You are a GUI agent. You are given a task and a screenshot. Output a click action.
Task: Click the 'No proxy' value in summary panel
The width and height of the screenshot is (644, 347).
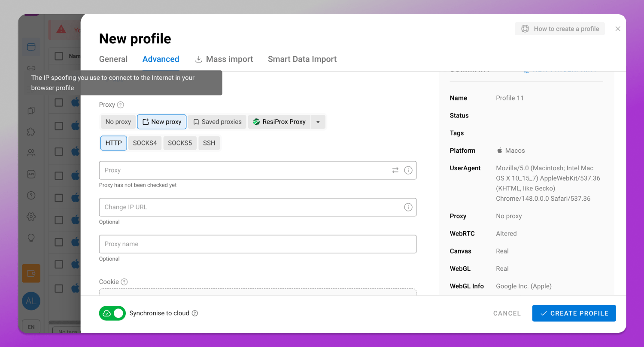pyautogui.click(x=509, y=216)
